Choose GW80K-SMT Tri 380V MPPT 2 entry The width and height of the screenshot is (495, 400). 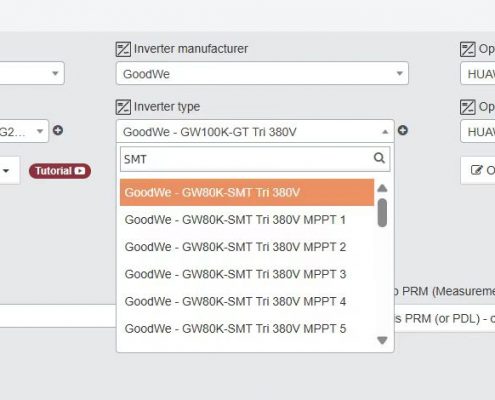point(247,247)
